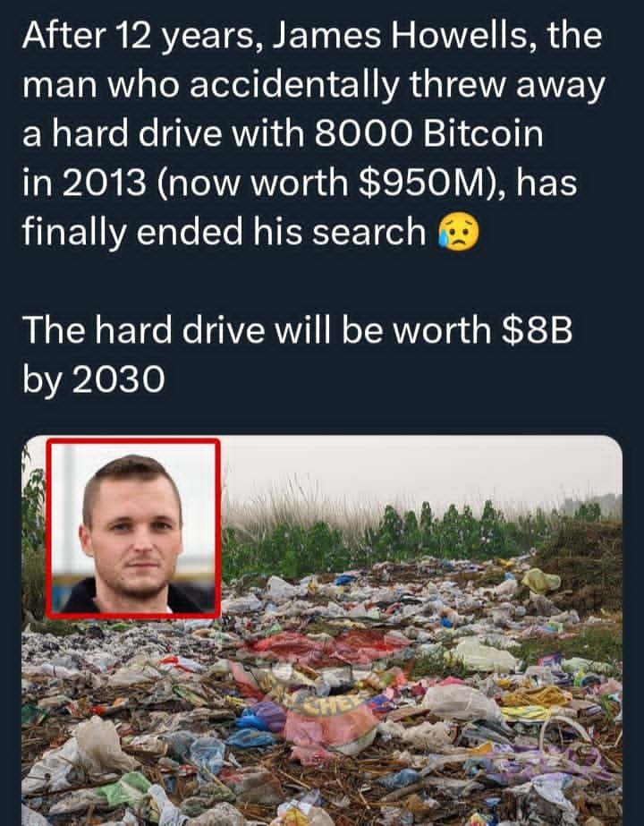Click the "$8B" prediction amount

537,330
